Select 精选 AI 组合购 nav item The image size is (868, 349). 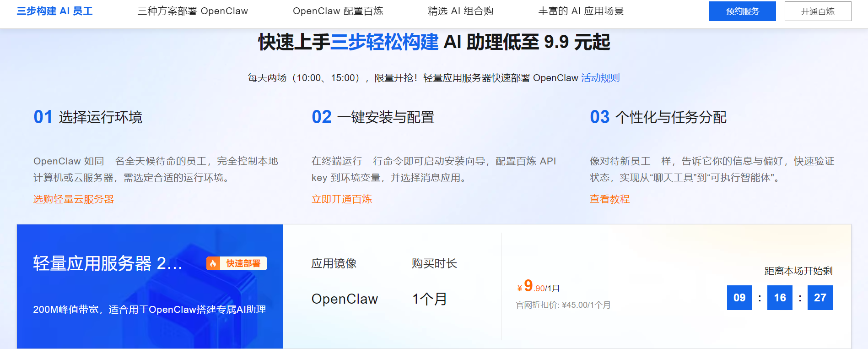pyautogui.click(x=460, y=11)
